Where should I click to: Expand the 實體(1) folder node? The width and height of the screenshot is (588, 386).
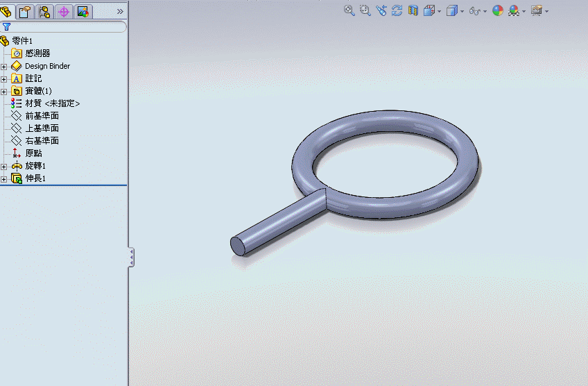[x=4, y=92]
